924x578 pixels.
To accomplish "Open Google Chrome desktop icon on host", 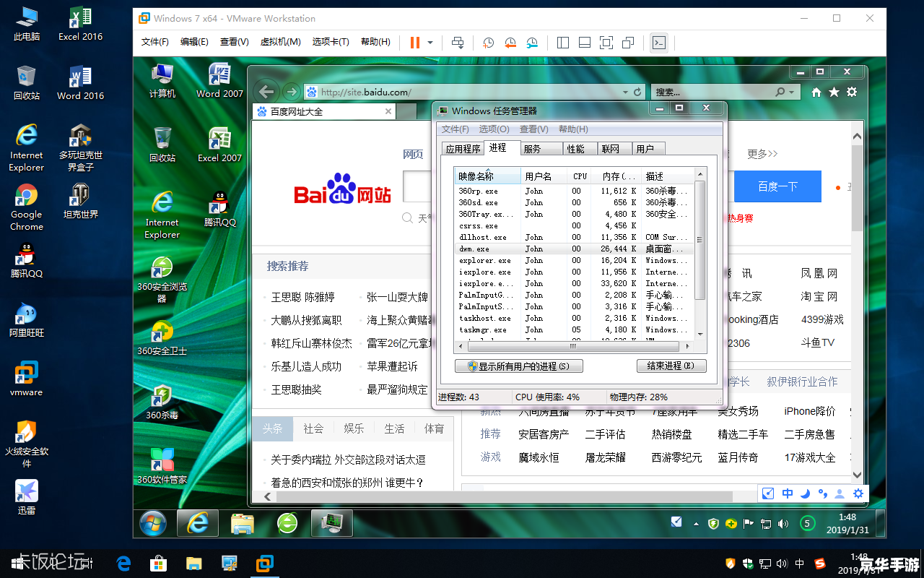I will [x=27, y=207].
